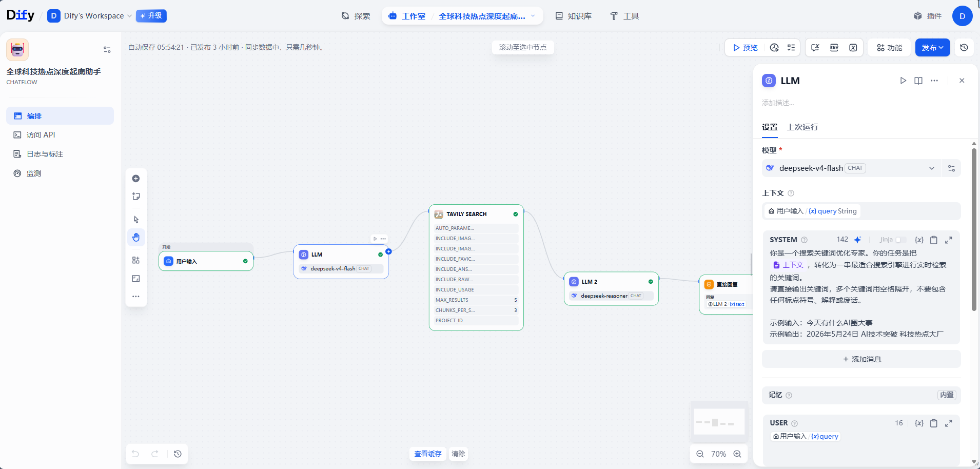Open the 插件 plugins button
This screenshot has width=980, height=469.
pyautogui.click(x=928, y=16)
